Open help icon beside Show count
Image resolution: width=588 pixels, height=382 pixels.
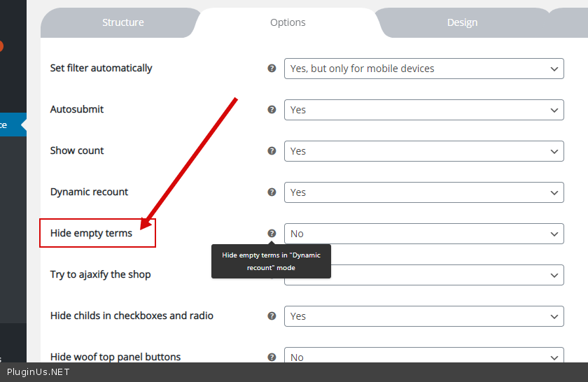click(272, 151)
